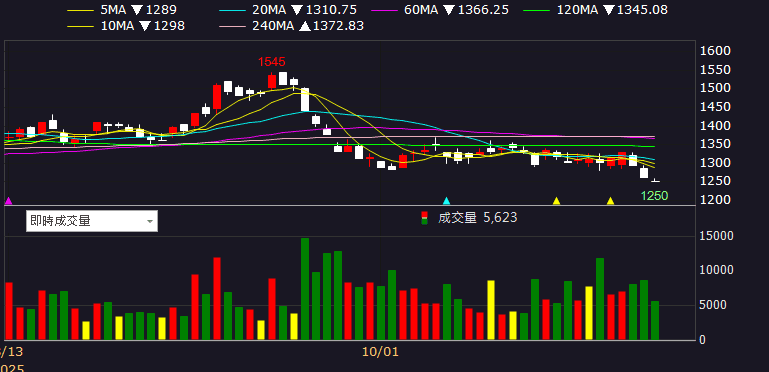Open the 即時成交量 dropdown
Viewport: 769px width, 372px height.
pos(92,221)
